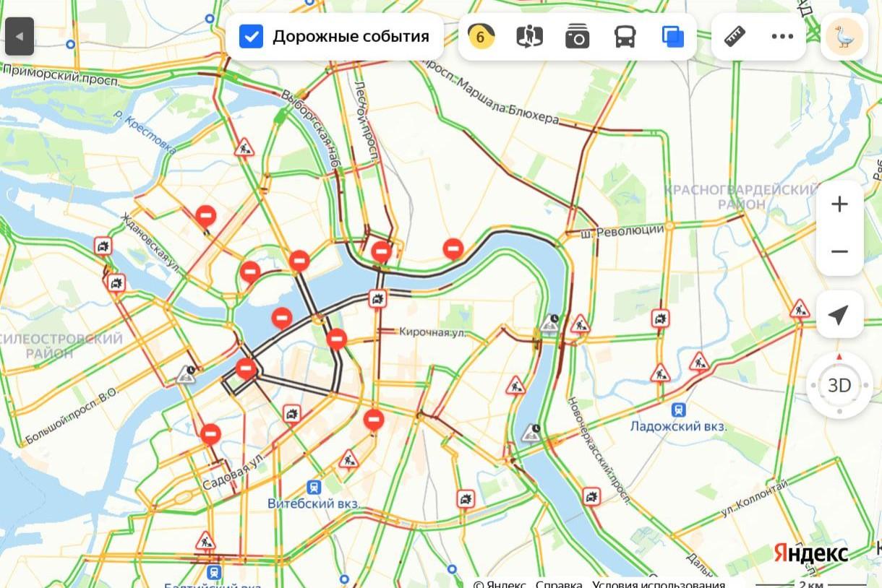Open street panoramas layer icon
This screenshot has width=882, height=588.
pyautogui.click(x=529, y=36)
